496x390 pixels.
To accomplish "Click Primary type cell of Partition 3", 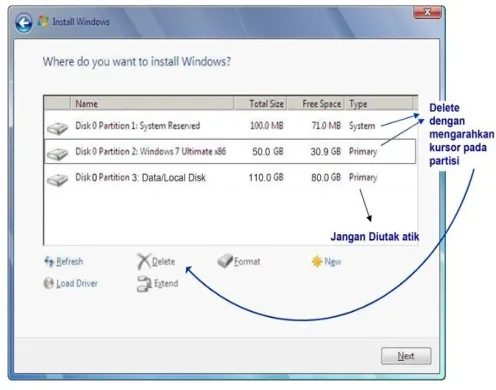I will pyautogui.click(x=363, y=178).
